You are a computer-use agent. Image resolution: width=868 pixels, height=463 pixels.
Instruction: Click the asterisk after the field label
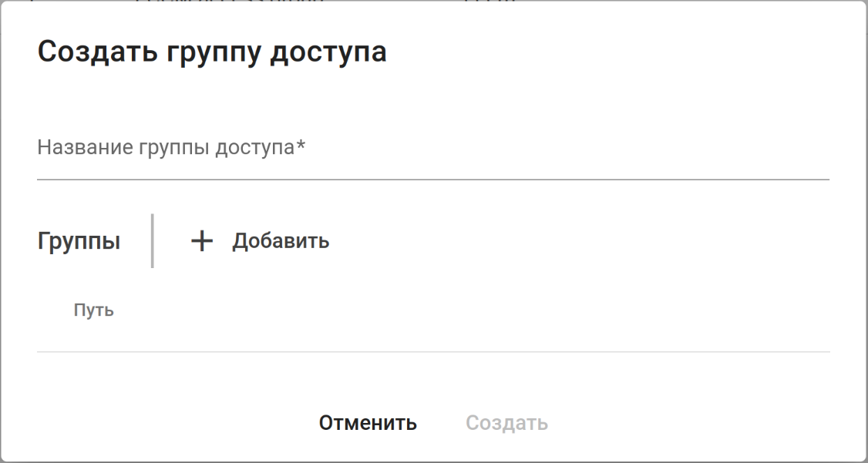301,146
